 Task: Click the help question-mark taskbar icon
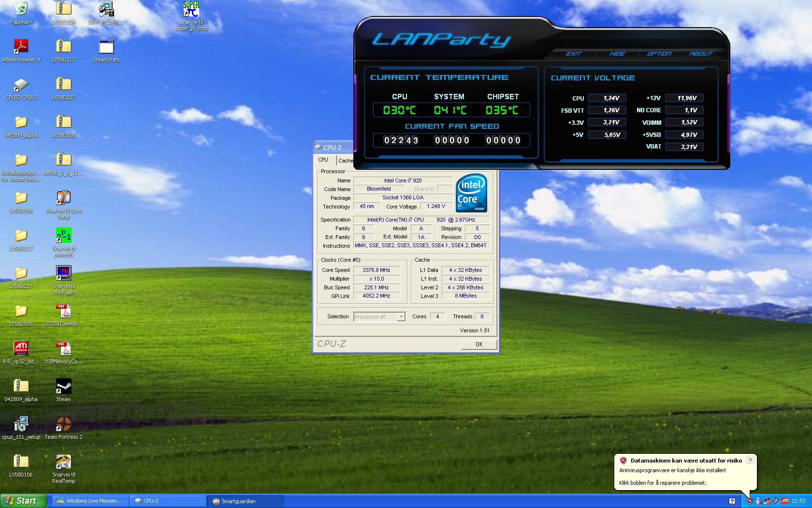pyautogui.click(x=732, y=501)
